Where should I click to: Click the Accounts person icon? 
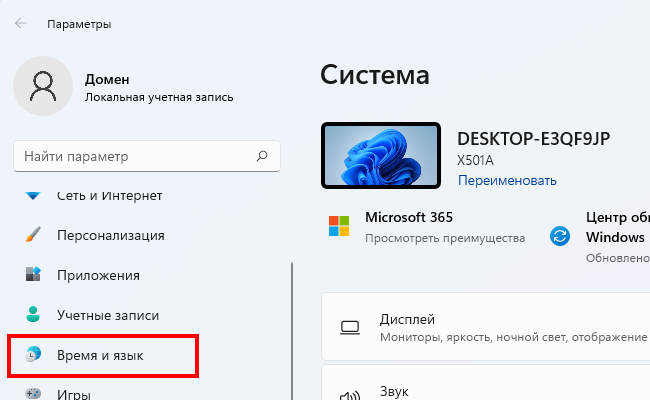tap(33, 314)
